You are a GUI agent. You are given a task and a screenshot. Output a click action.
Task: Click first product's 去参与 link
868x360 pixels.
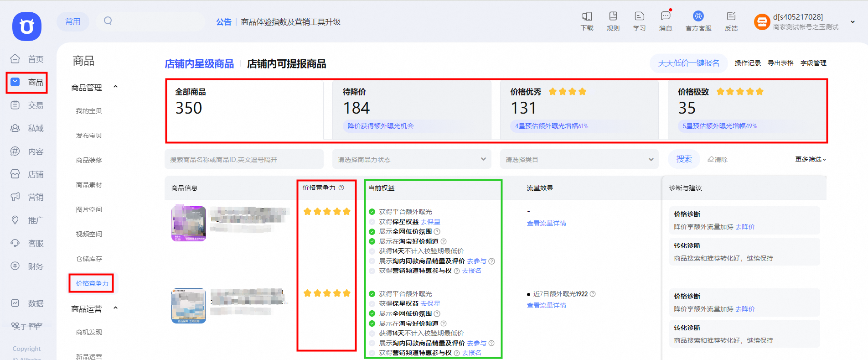pyautogui.click(x=476, y=261)
